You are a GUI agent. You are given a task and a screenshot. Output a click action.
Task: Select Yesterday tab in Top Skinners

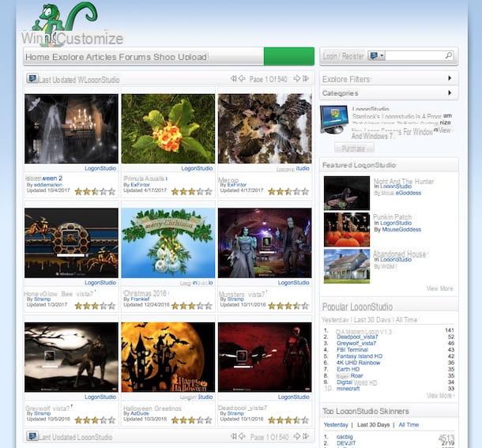336,424
